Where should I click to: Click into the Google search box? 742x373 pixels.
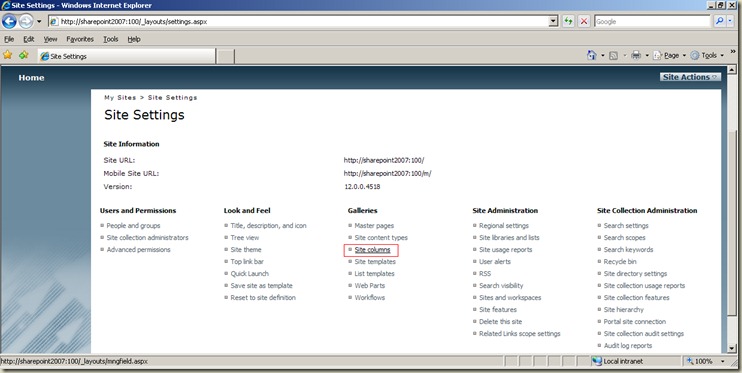[x=652, y=21]
